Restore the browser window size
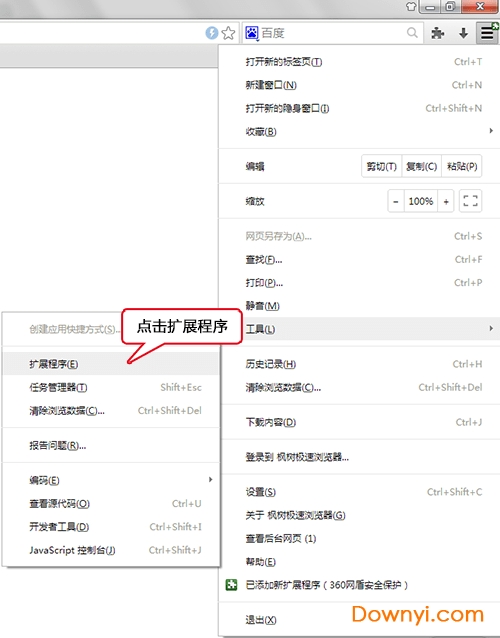 451,7
